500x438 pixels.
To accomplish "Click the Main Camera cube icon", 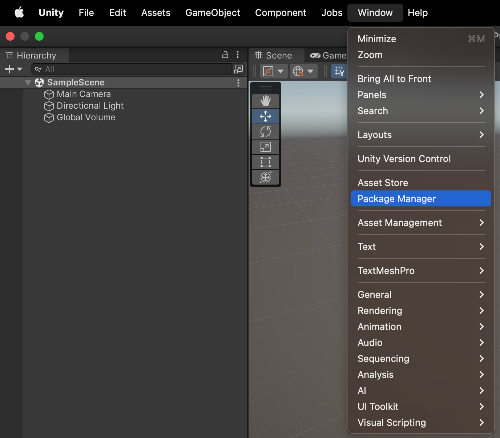I will click(x=49, y=95).
